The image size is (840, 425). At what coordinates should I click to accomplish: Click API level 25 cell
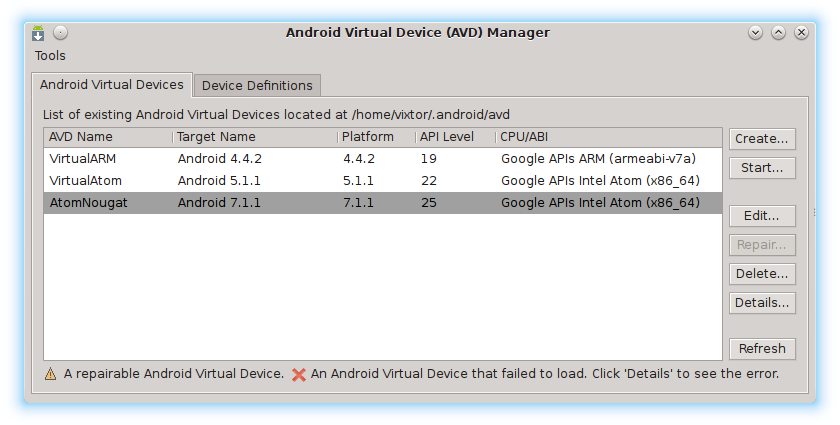pyautogui.click(x=429, y=203)
